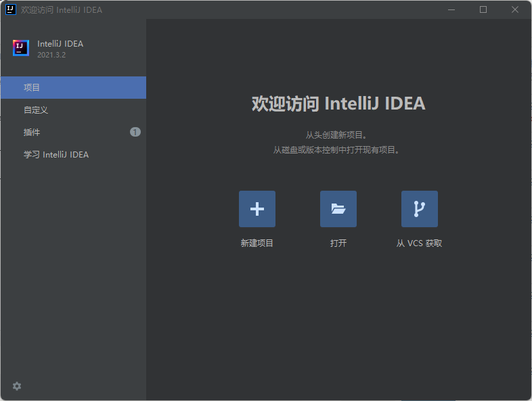Click the Open folder icon

pos(338,209)
